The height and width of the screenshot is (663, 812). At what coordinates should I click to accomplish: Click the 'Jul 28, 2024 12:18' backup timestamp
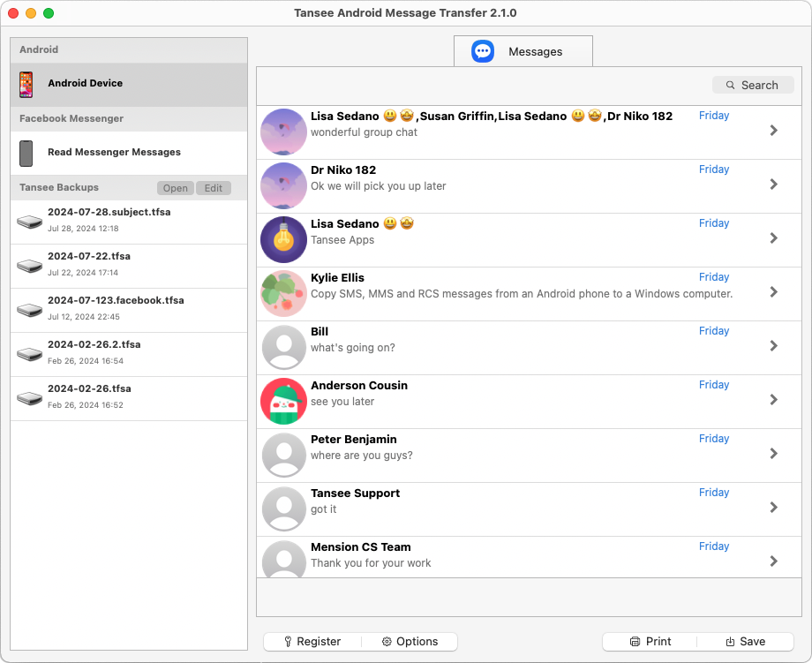tap(83, 229)
